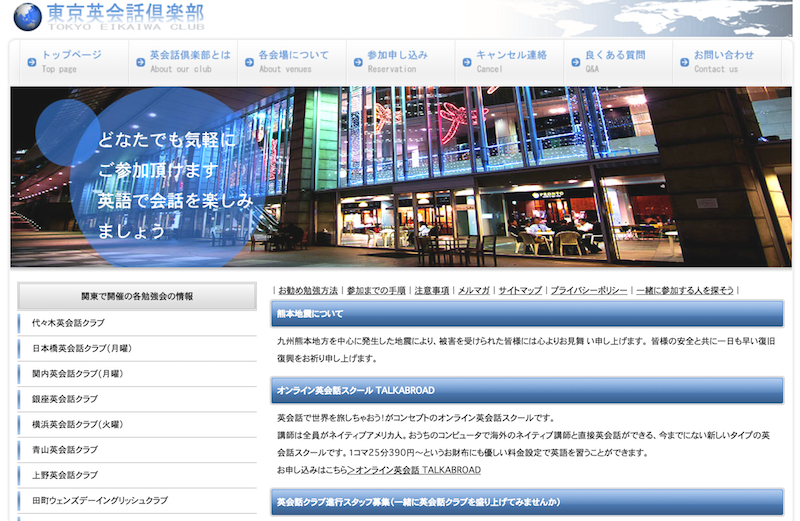The width and height of the screenshot is (800, 521).
Task: Click the 東京英会話倶楽部 site title
Action: coord(126,16)
